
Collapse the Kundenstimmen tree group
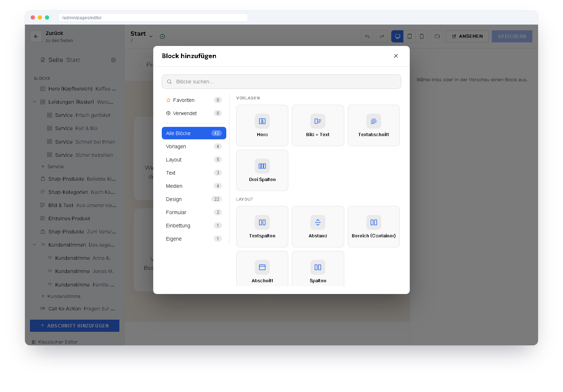coord(35,245)
